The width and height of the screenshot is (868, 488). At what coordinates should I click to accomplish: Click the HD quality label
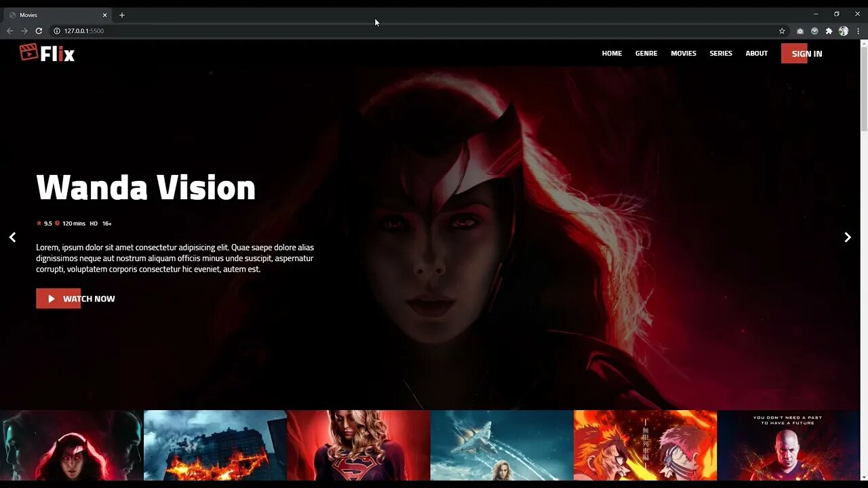(x=94, y=223)
